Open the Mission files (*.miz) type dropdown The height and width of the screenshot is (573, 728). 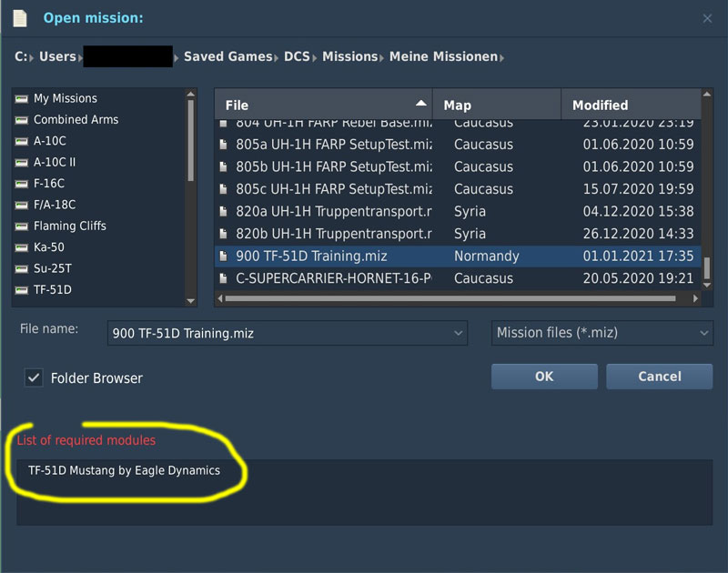(x=703, y=333)
